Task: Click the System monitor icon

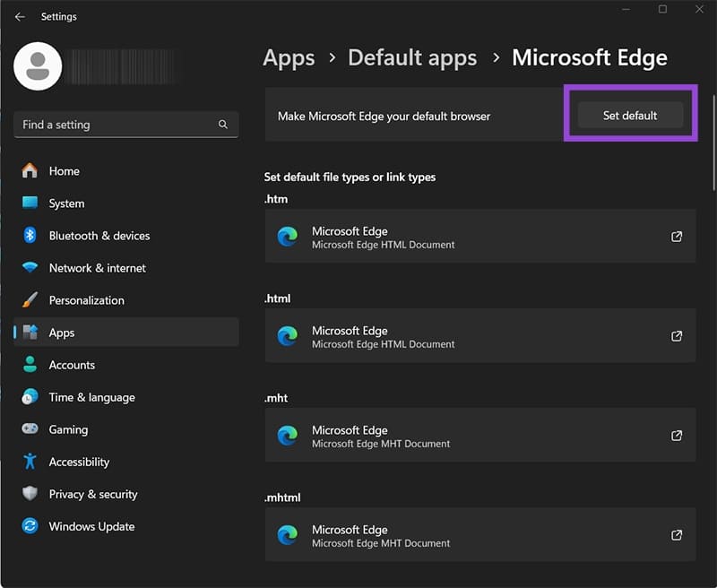Action: coord(30,202)
